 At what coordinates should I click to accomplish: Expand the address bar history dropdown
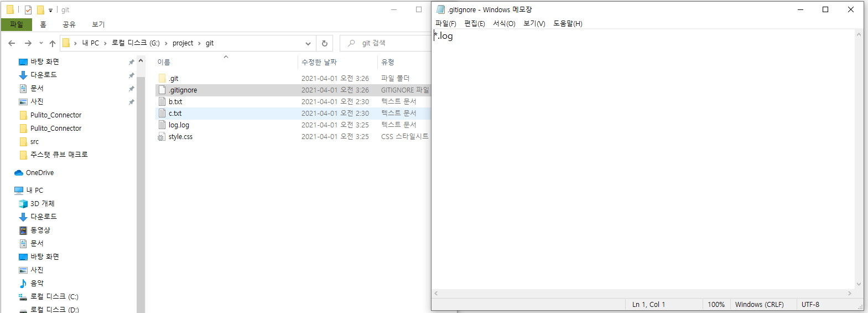[x=308, y=43]
